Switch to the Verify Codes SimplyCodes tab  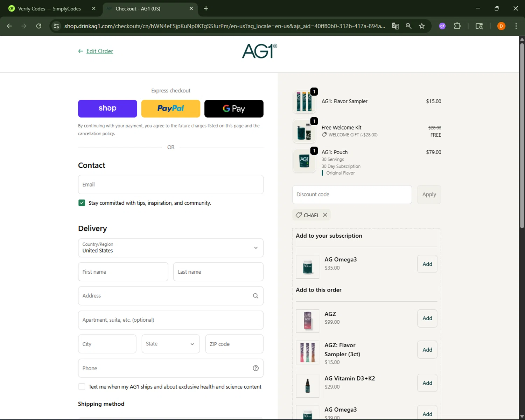(x=49, y=9)
